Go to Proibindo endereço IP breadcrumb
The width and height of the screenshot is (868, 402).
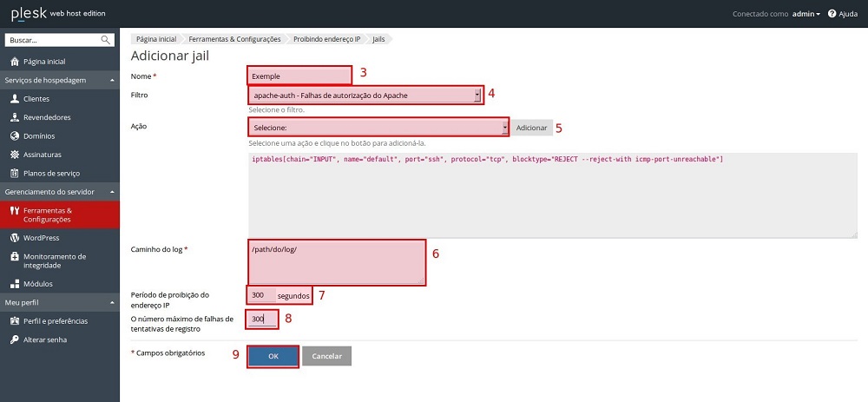[x=326, y=39]
